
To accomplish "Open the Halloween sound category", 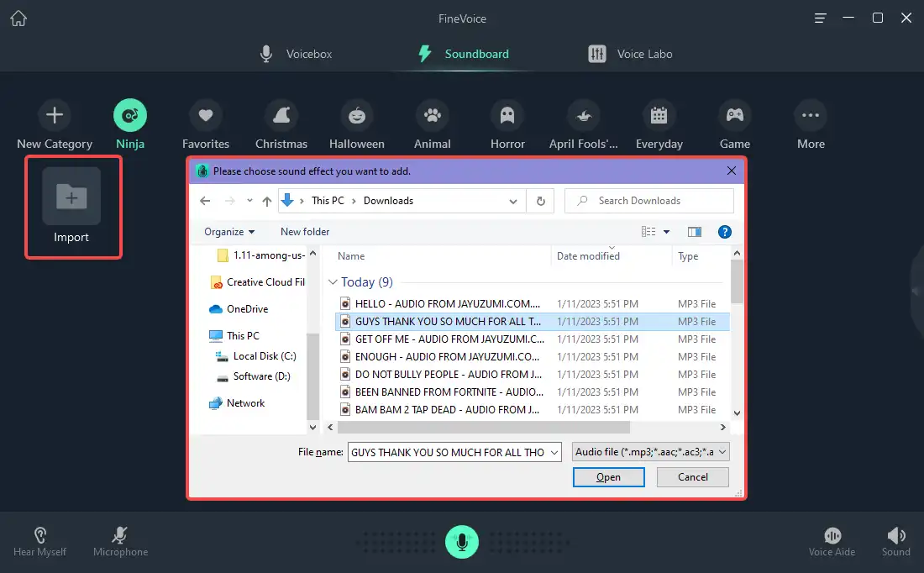I will 356,125.
